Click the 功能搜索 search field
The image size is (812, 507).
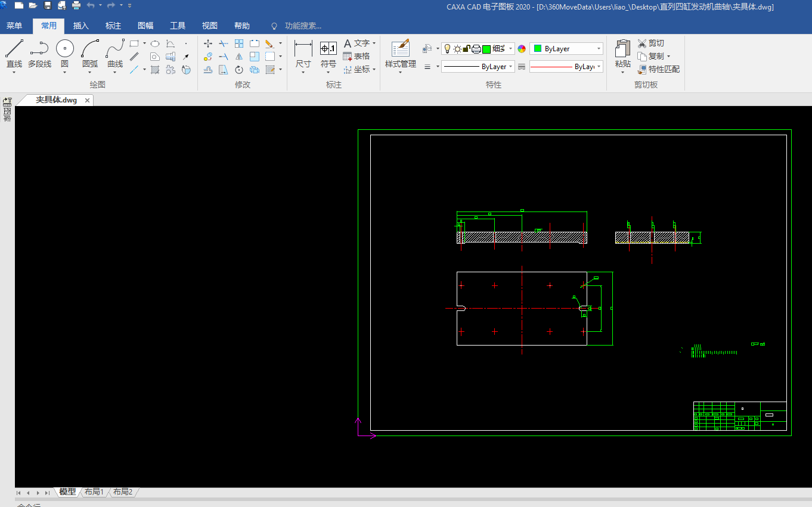[x=303, y=26]
